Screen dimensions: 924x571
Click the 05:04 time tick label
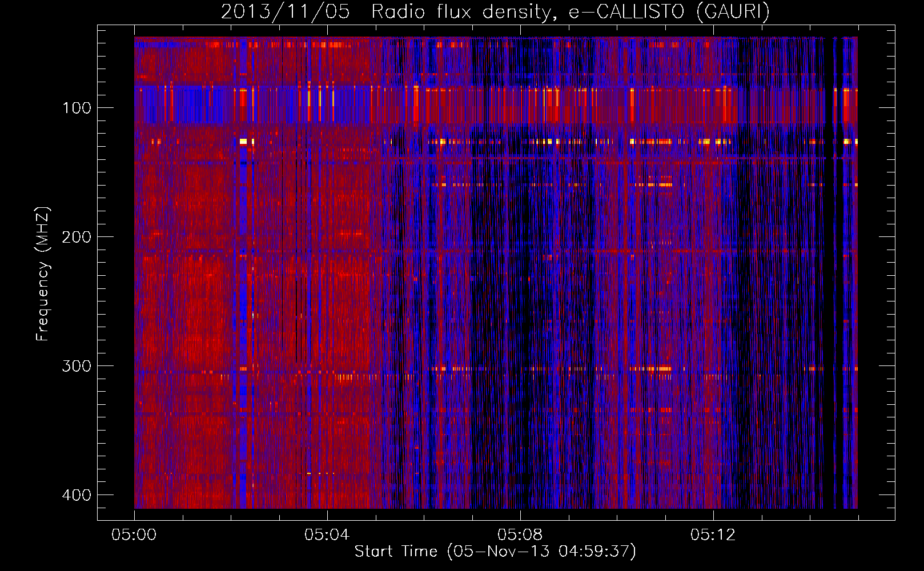[327, 535]
